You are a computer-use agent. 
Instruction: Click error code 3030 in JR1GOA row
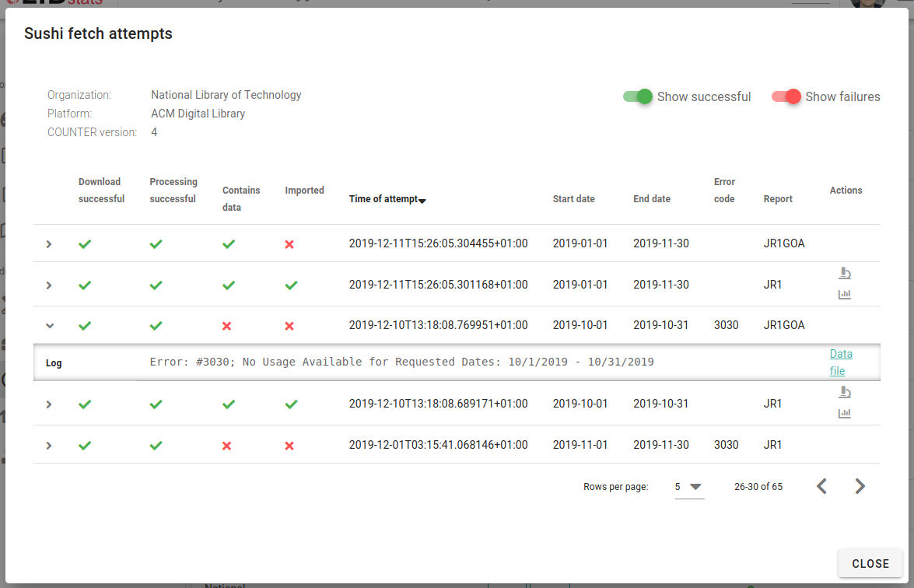(x=727, y=325)
